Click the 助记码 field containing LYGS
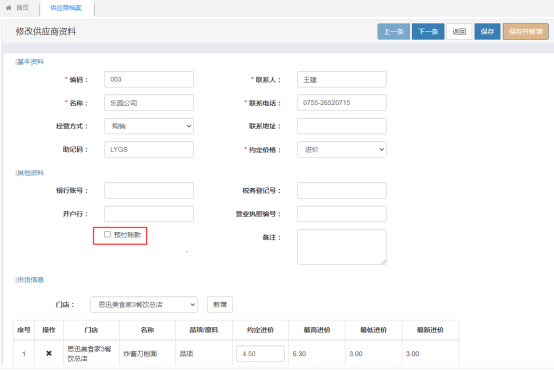Image resolution: width=554 pixels, height=370 pixels. [149, 149]
